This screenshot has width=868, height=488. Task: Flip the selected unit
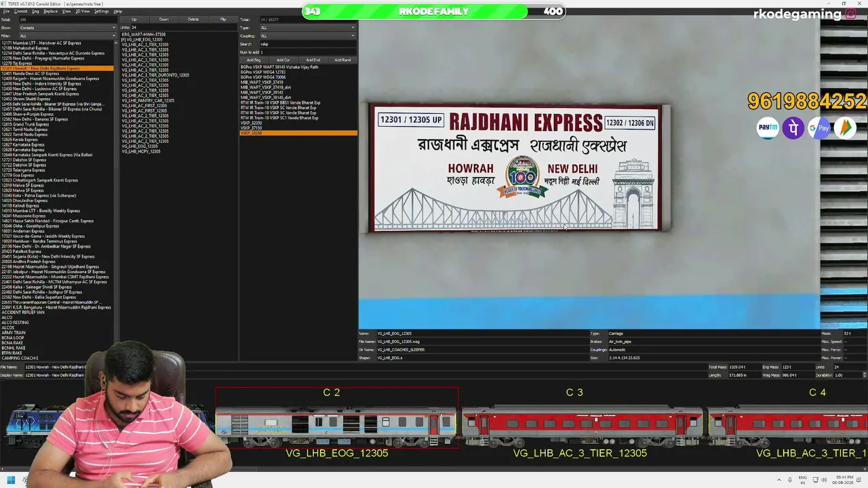coord(223,20)
